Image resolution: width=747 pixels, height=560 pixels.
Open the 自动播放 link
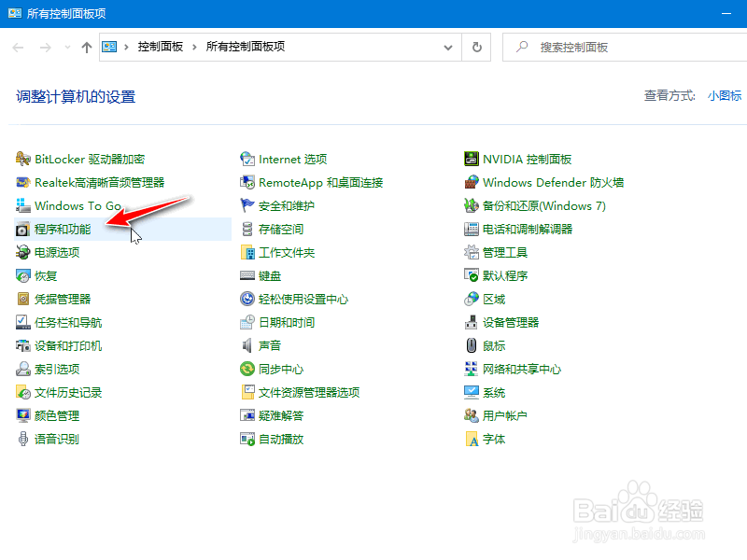tap(281, 439)
